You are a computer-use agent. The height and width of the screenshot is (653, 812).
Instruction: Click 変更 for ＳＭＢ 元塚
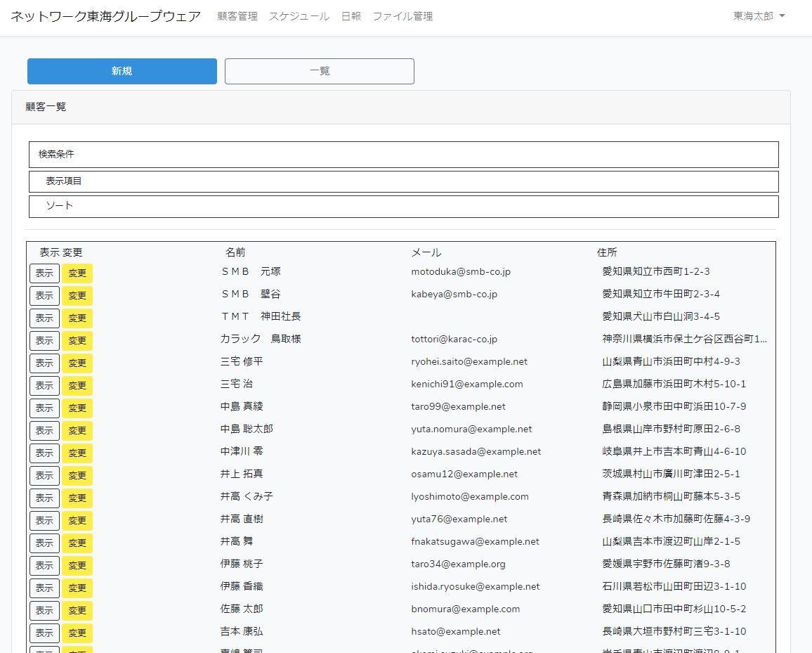[77, 273]
